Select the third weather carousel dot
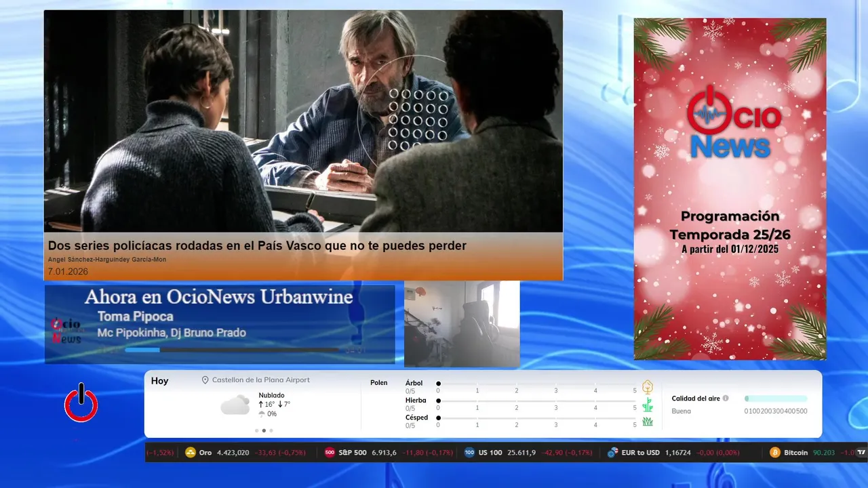The image size is (868, 488). point(271,430)
